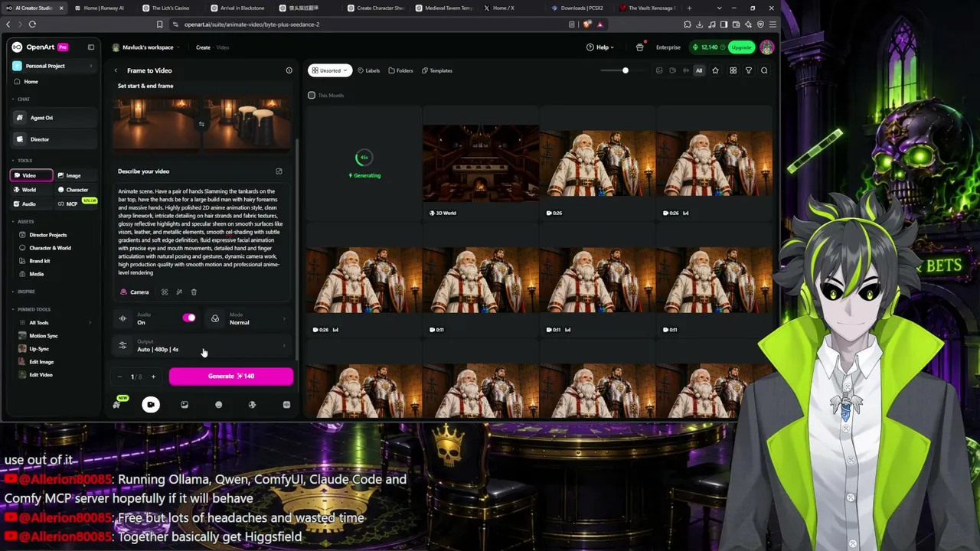Screen dimensions: 980x551
Task: Filter gallery by image type icon
Action: tap(659, 70)
